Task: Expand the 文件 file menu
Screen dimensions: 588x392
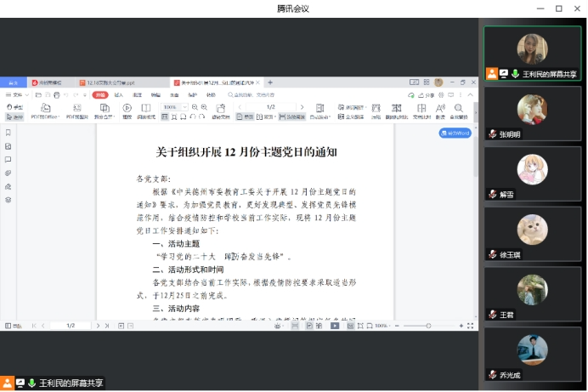Action: click(x=17, y=95)
